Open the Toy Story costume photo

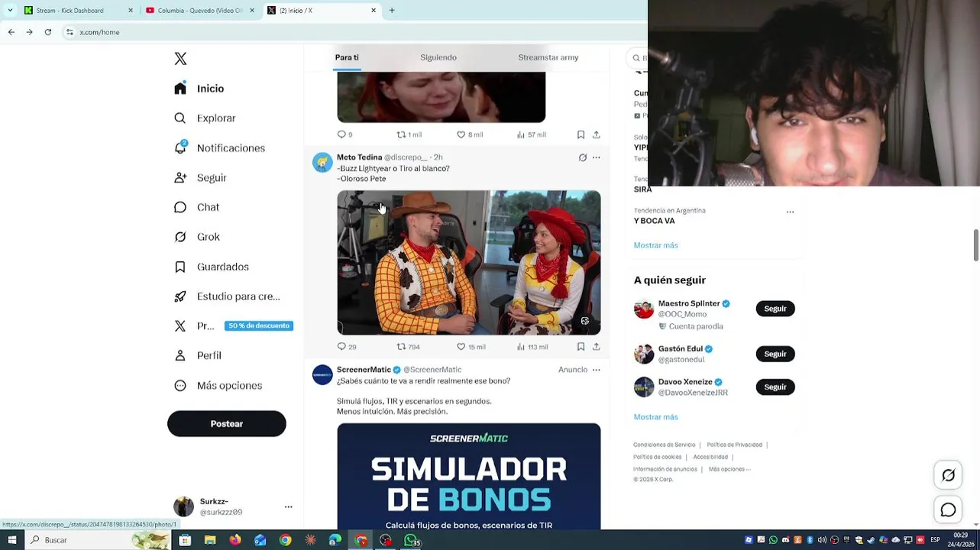(469, 263)
